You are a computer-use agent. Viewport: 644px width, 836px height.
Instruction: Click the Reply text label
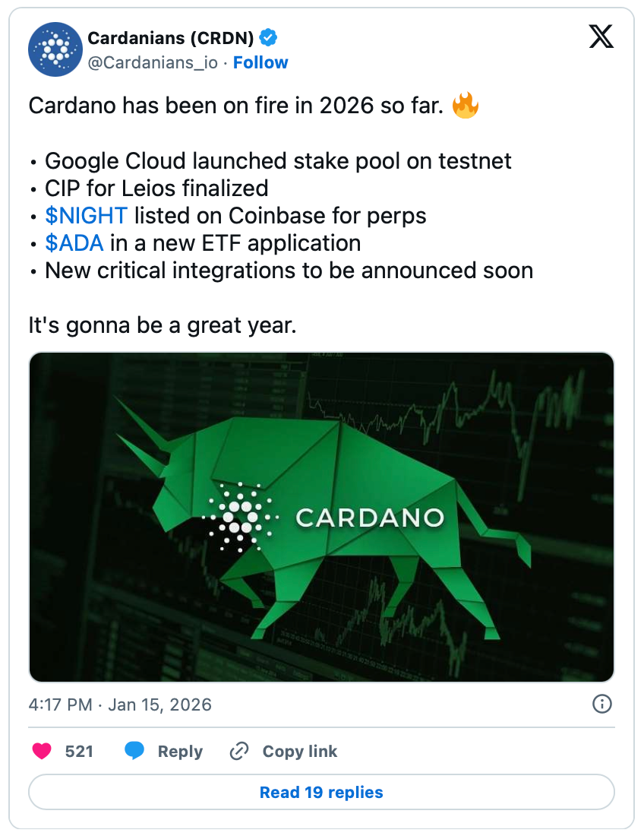point(180,752)
